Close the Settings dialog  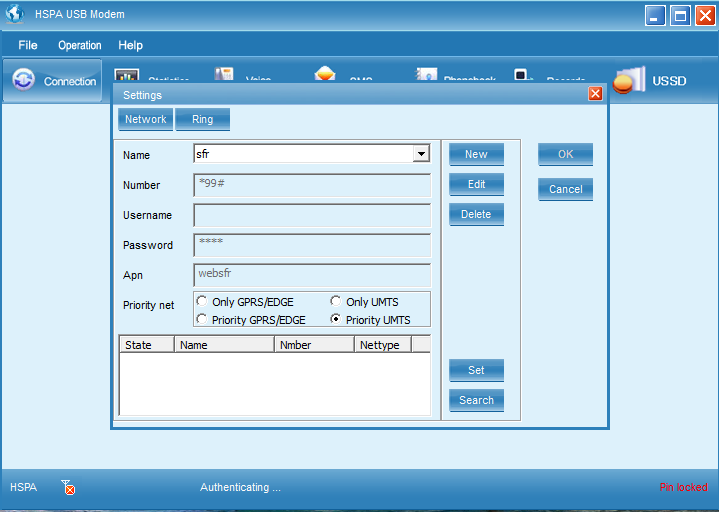pos(595,94)
